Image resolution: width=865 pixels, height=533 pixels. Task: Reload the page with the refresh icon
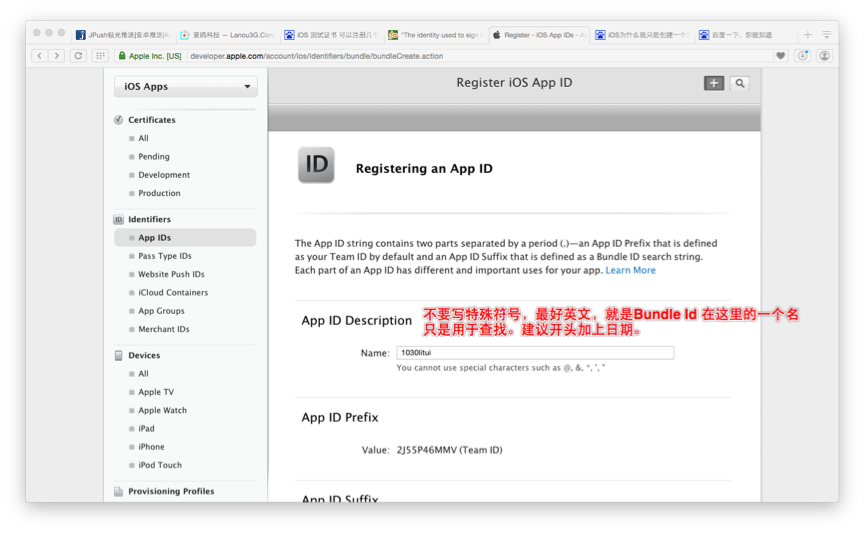coord(78,56)
